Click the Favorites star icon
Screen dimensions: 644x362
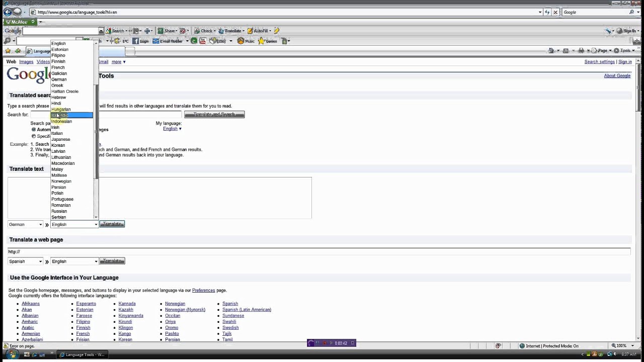pyautogui.click(x=8, y=51)
